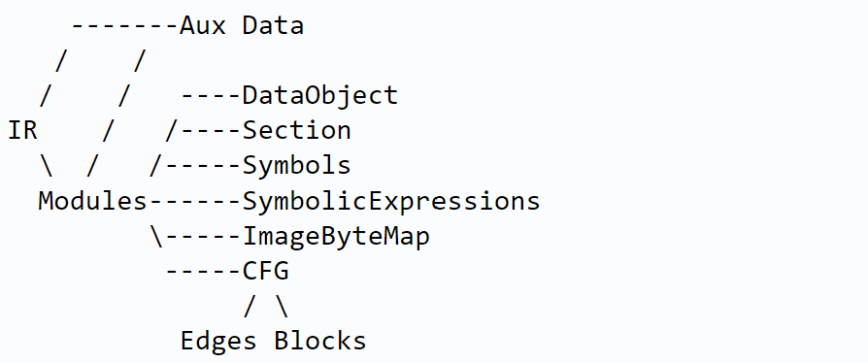Click the backslash before ImageByteMap dashes
The image size is (868, 363).
point(157,236)
